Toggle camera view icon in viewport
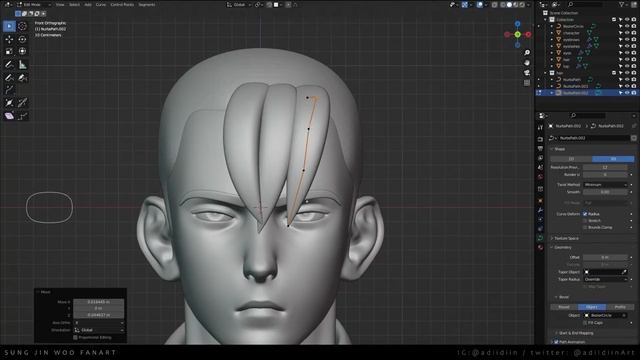 coord(527,73)
